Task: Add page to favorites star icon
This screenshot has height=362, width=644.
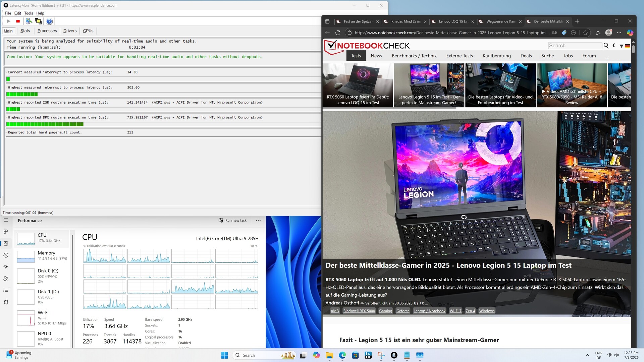Action: pyautogui.click(x=585, y=33)
